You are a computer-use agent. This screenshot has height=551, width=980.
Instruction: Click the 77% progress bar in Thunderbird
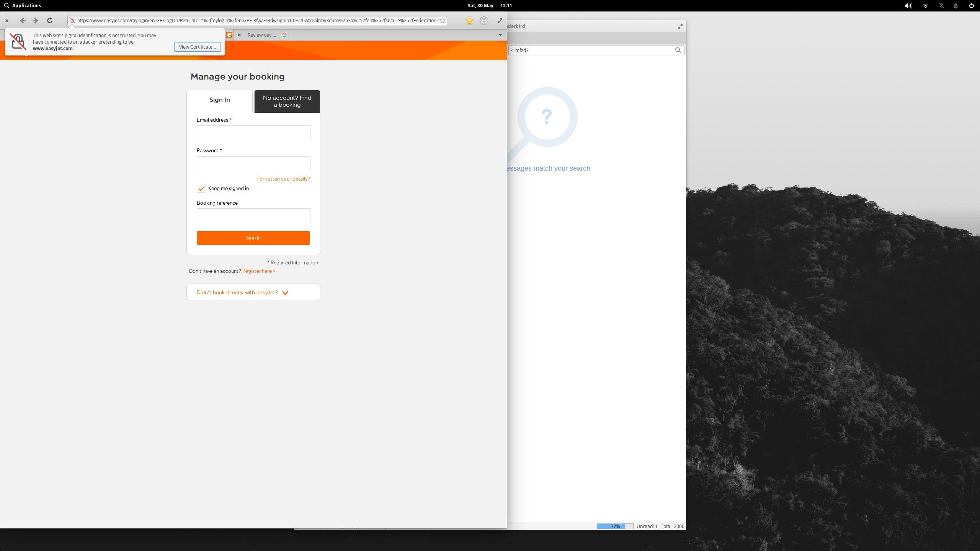[615, 526]
